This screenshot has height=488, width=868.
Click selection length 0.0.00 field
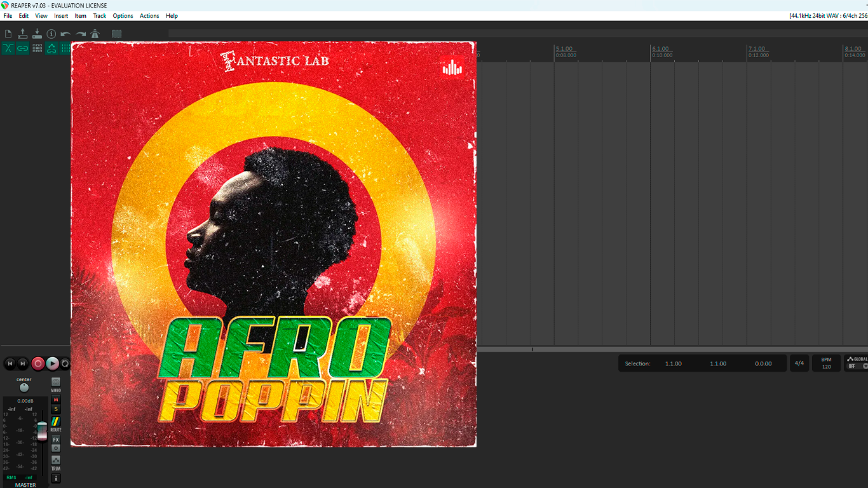pos(763,363)
